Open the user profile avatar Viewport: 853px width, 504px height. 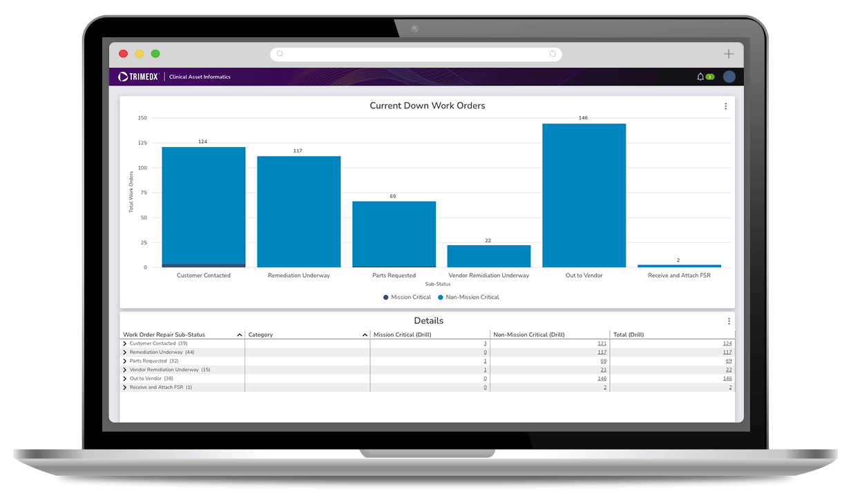(729, 77)
